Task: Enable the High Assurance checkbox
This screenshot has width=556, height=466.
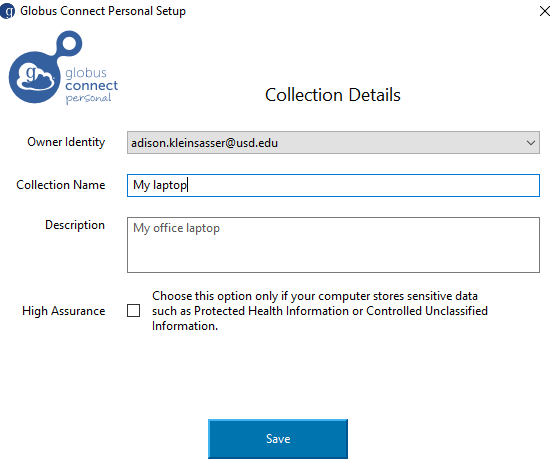Action: coord(133,311)
